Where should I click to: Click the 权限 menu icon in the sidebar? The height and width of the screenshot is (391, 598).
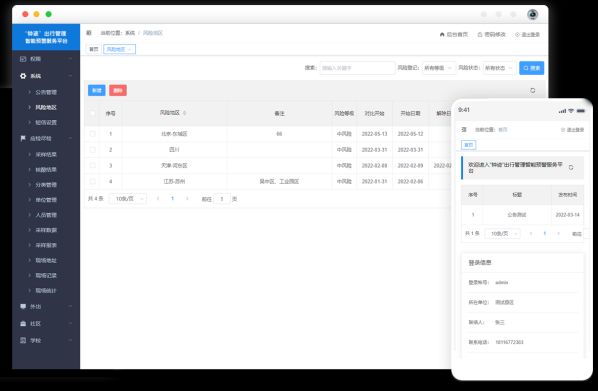click(x=23, y=59)
